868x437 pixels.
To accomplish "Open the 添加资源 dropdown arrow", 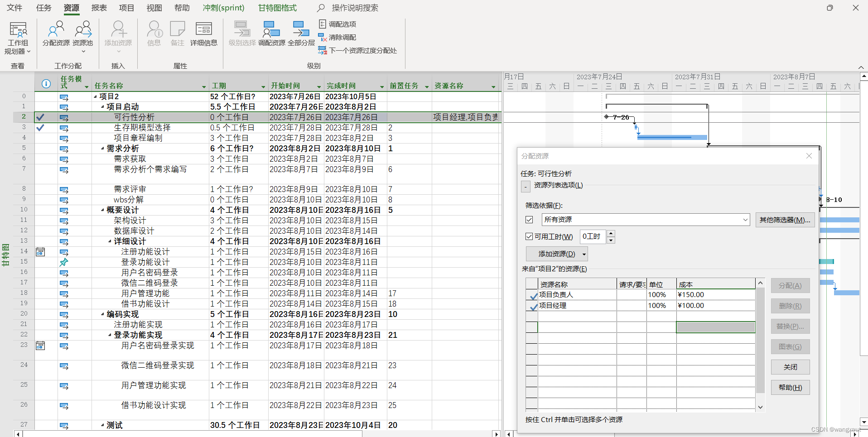I will click(x=584, y=254).
